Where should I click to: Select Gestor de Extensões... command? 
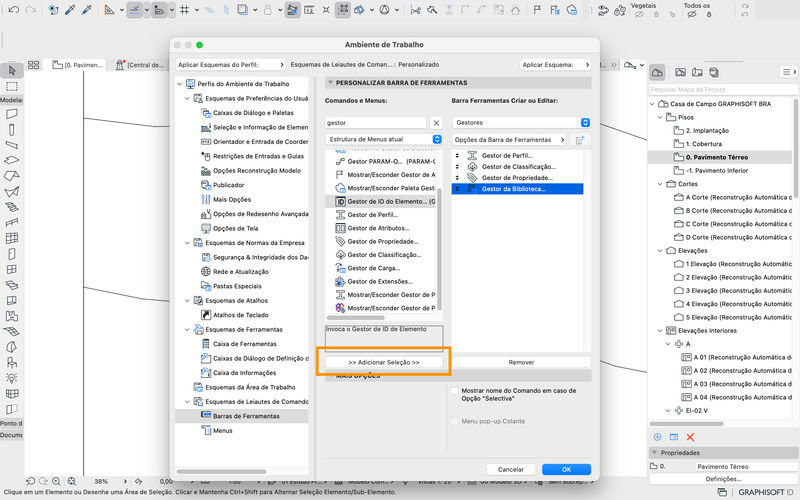380,282
